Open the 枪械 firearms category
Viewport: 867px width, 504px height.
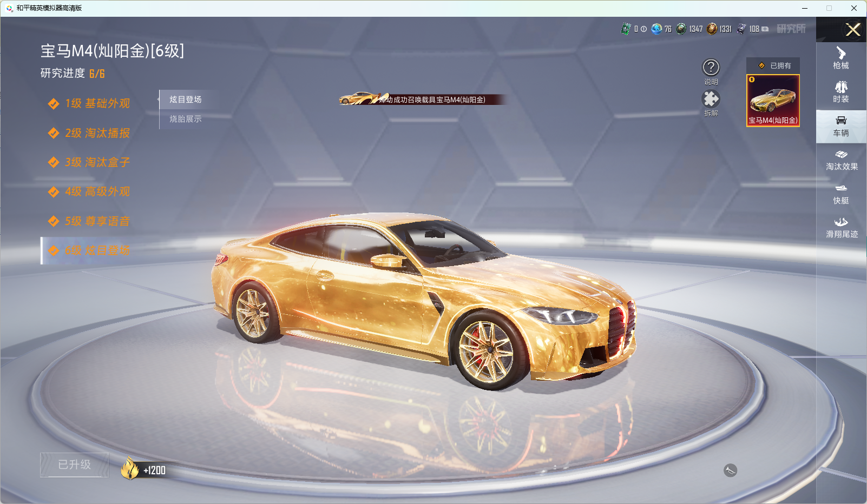pos(841,58)
